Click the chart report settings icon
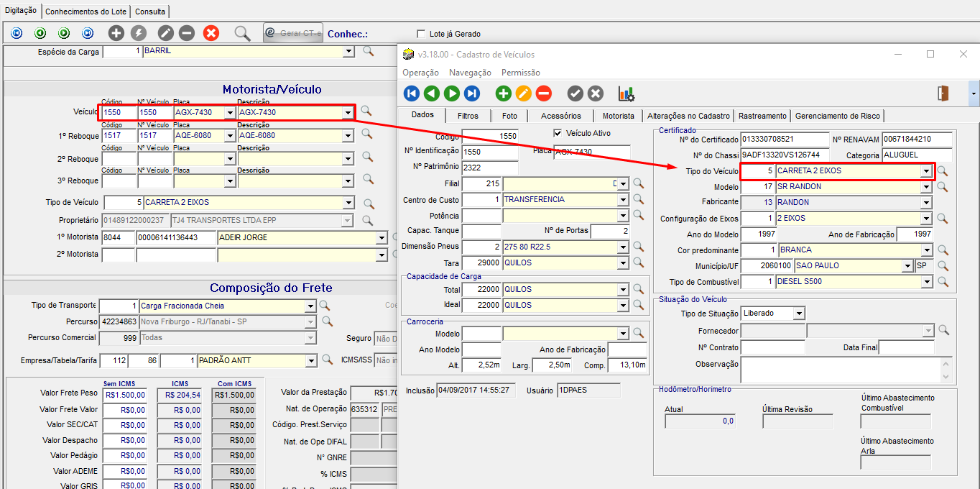The width and height of the screenshot is (980, 489). (x=627, y=93)
